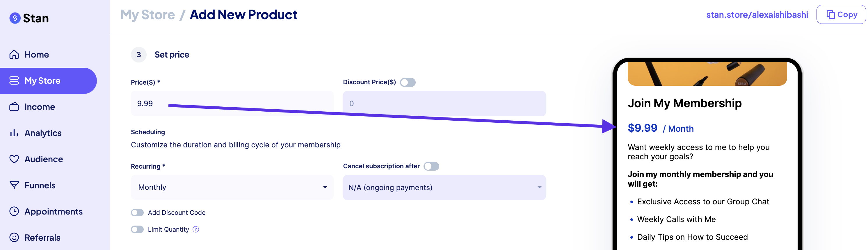Open the Limit Quantity help tooltip icon
Image resolution: width=868 pixels, height=250 pixels.
tap(195, 229)
